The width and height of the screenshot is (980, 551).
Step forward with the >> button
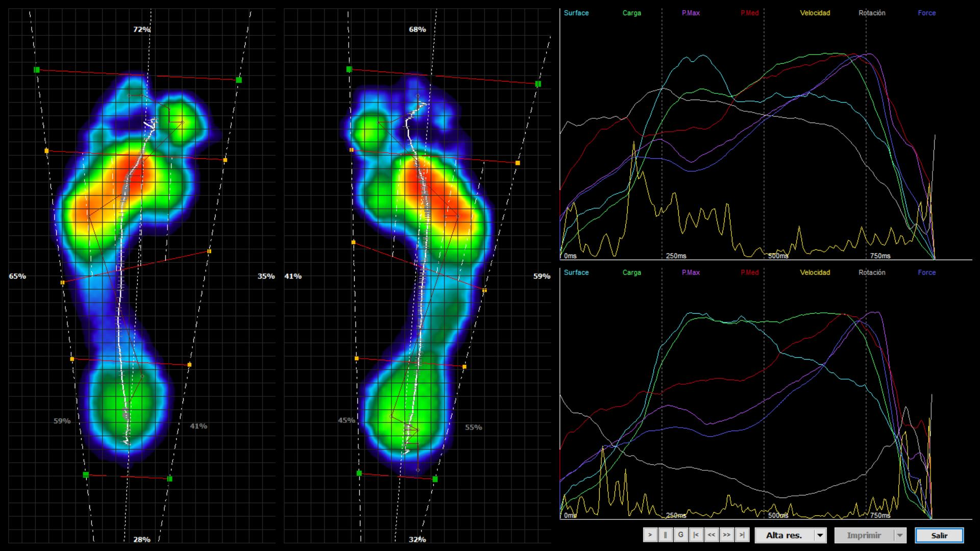point(726,535)
